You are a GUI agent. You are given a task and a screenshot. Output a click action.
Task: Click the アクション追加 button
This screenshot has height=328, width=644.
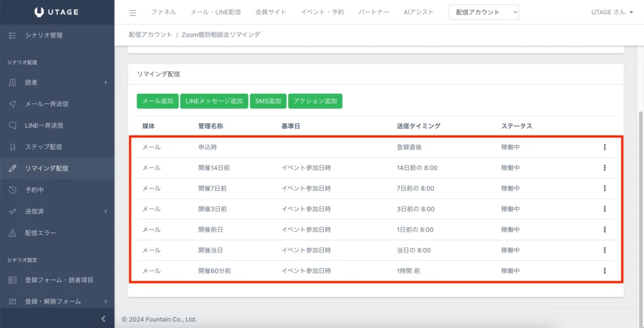(x=316, y=101)
